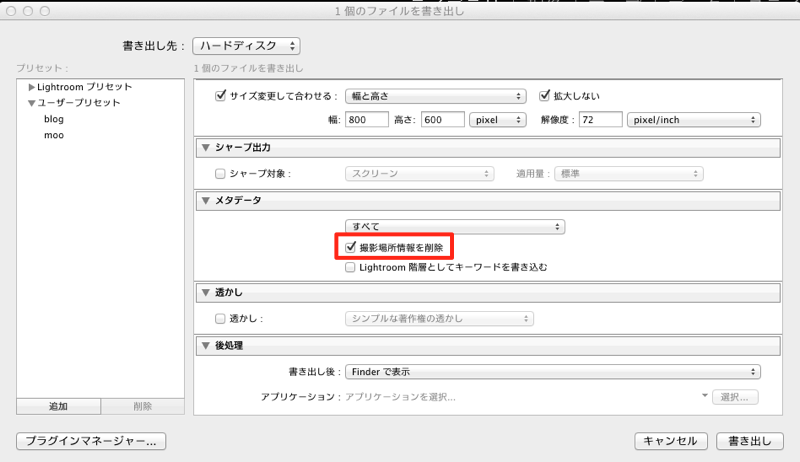This screenshot has width=800, height=462.
Task: Select the blog preset
Action: [54, 119]
